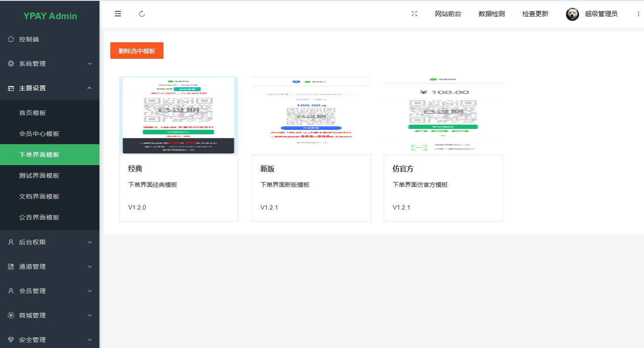
Task: Click the 仿官方 template title
Action: tap(403, 169)
